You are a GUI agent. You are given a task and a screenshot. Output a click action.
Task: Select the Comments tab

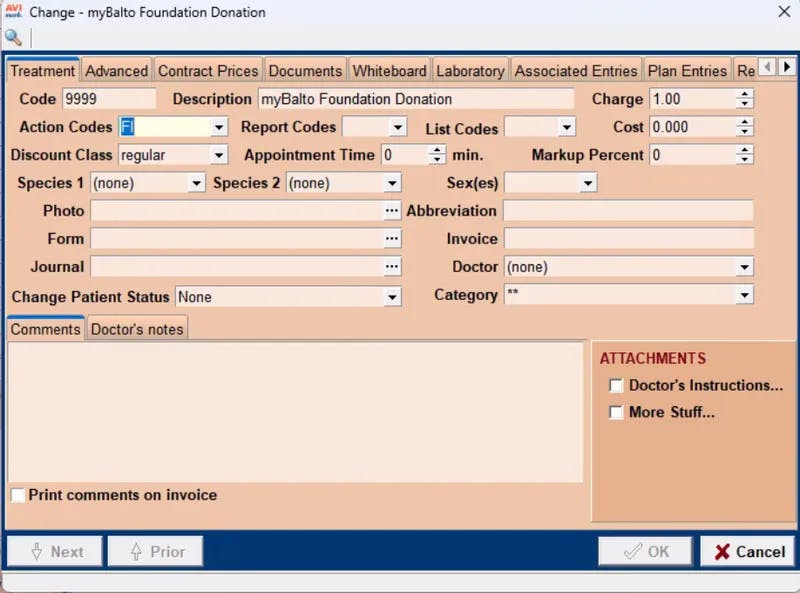click(45, 329)
